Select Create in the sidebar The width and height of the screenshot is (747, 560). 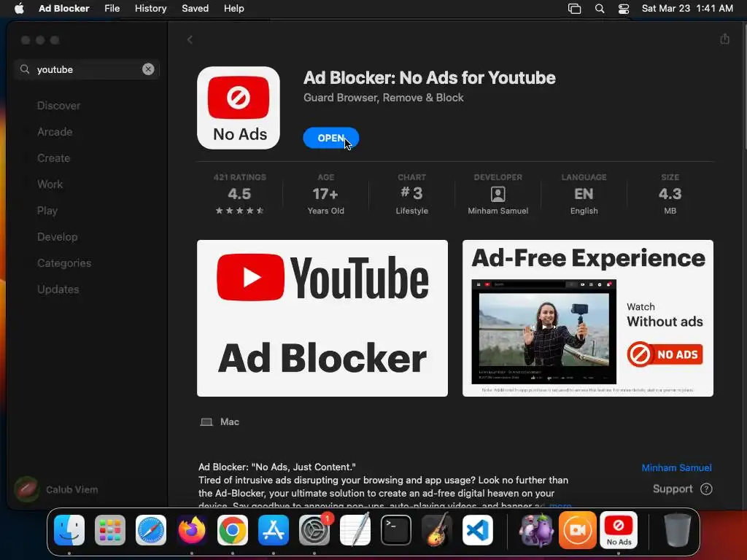(53, 158)
